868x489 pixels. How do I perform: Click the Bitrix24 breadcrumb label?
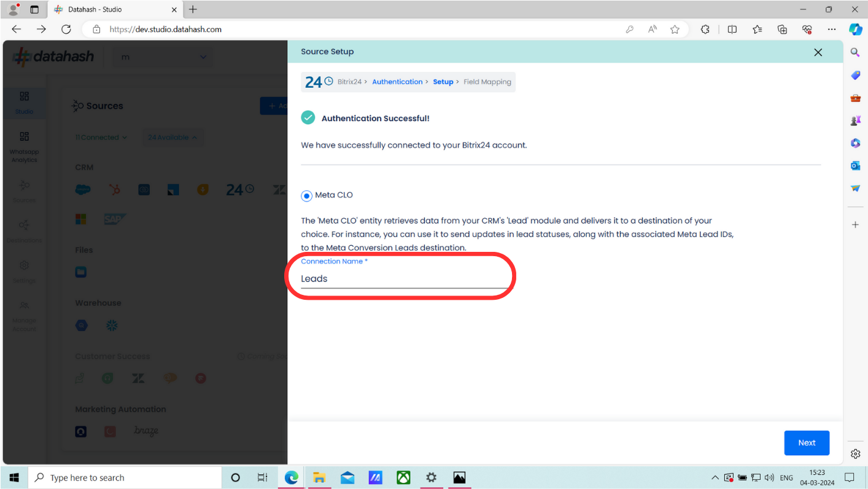[x=349, y=82]
